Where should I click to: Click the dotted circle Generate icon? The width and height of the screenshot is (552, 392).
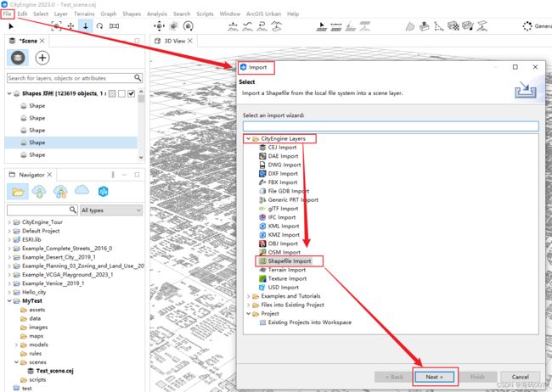(x=527, y=26)
